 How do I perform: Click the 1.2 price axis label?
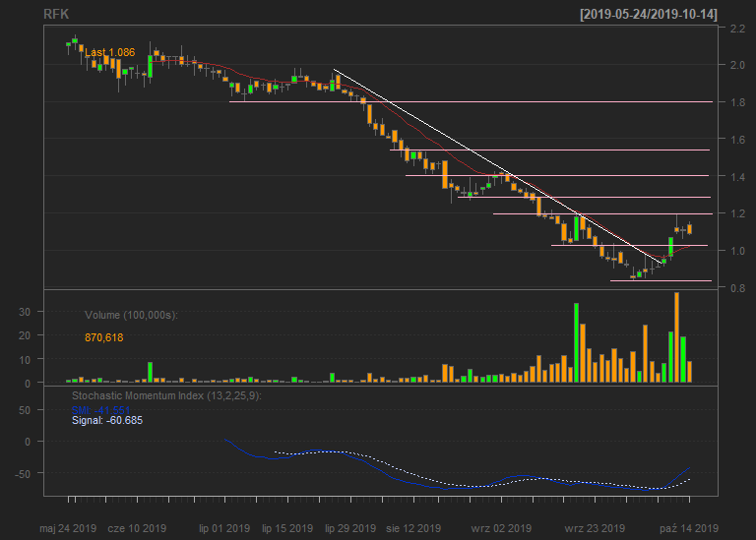click(x=737, y=213)
